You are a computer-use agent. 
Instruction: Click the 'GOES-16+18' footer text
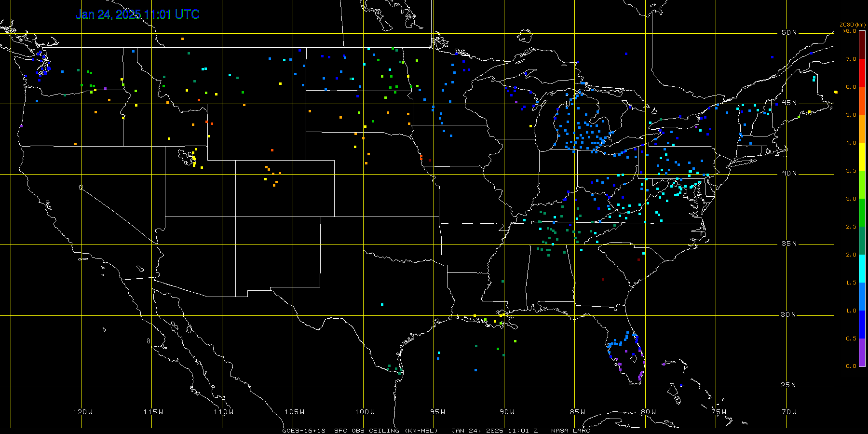[x=304, y=431]
